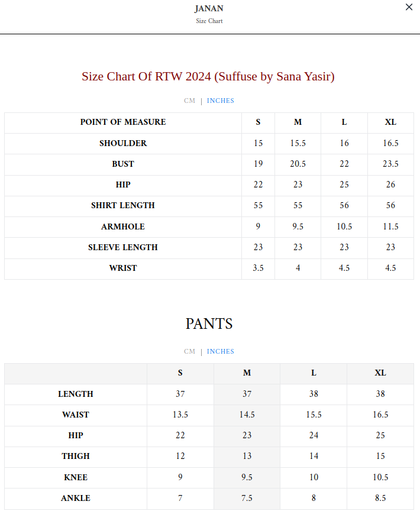The height and width of the screenshot is (524, 420).
Task: Click the WRIST row label
Action: 123,268
